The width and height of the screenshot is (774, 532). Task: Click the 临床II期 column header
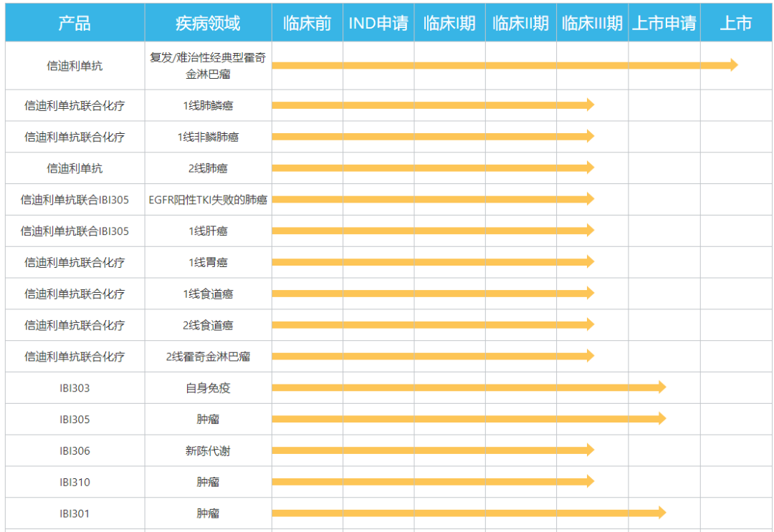pyautogui.click(x=521, y=23)
